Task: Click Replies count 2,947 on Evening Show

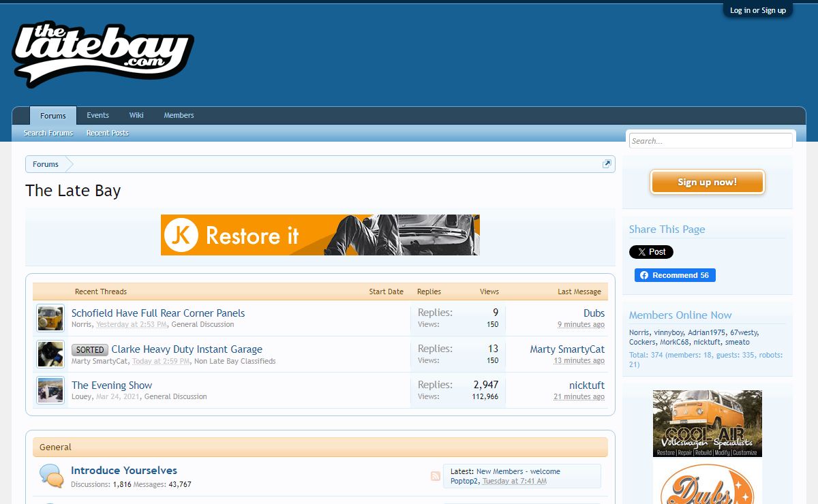Action: pos(486,385)
